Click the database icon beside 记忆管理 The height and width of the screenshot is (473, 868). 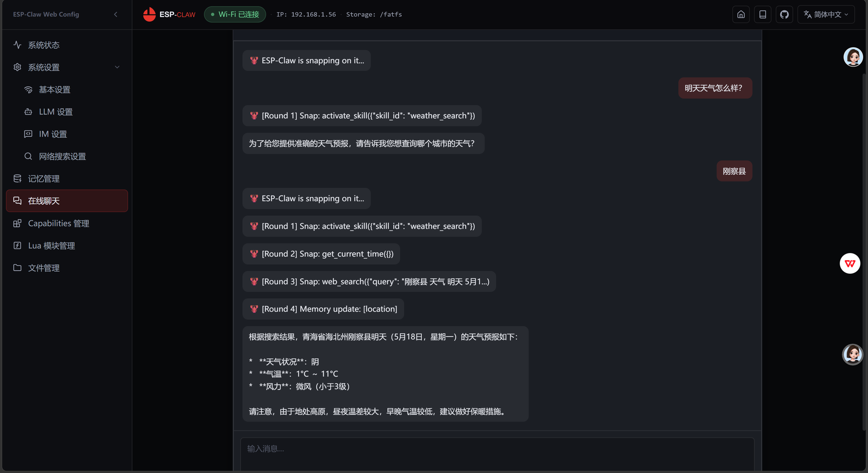coord(17,178)
